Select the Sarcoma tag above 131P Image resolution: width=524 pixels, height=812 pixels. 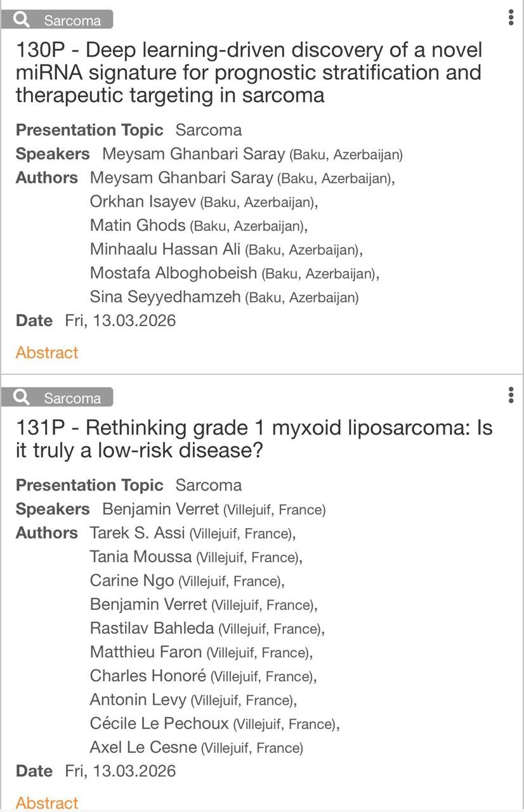tap(72, 398)
